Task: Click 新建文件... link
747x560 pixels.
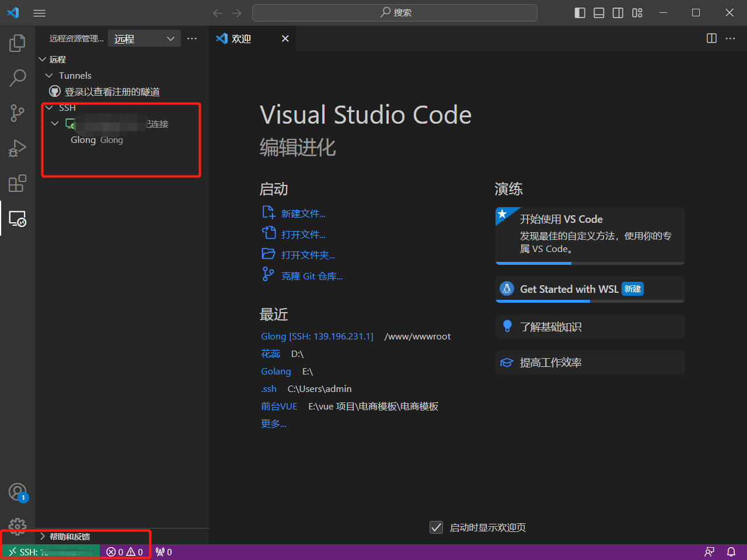Action: (x=303, y=213)
